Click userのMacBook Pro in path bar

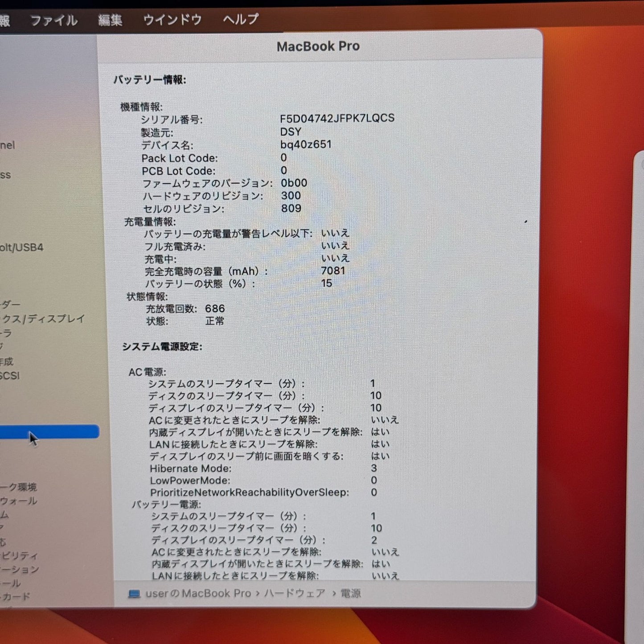[x=198, y=593]
